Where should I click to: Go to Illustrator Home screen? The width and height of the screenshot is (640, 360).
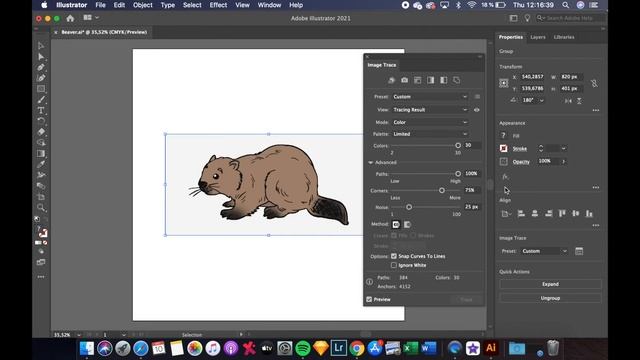click(70, 18)
